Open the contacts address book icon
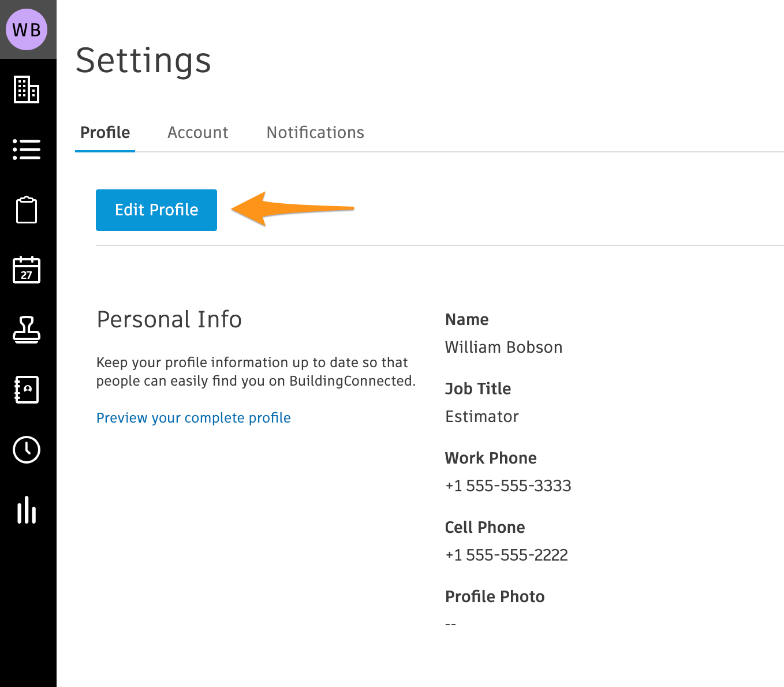 tap(27, 390)
